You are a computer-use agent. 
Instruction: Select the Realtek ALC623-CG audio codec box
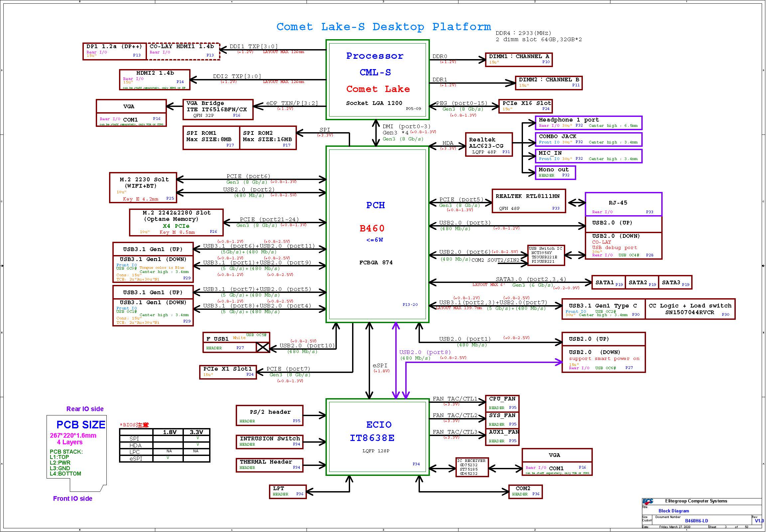(x=489, y=145)
